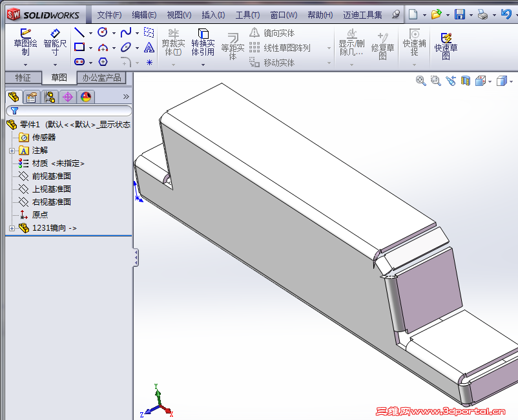Select the Polygon sketch tool
This screenshot has width=518, height=420.
(x=103, y=62)
